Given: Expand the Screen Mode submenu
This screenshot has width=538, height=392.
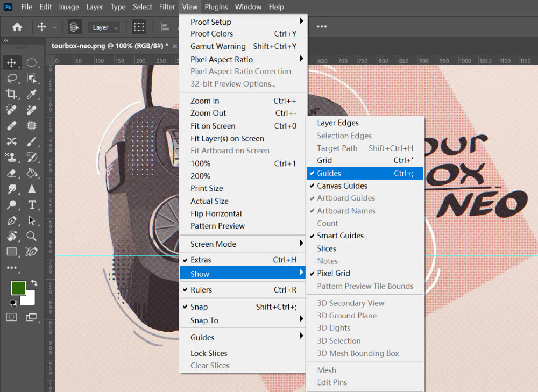Looking at the screenshot, I should [213, 244].
